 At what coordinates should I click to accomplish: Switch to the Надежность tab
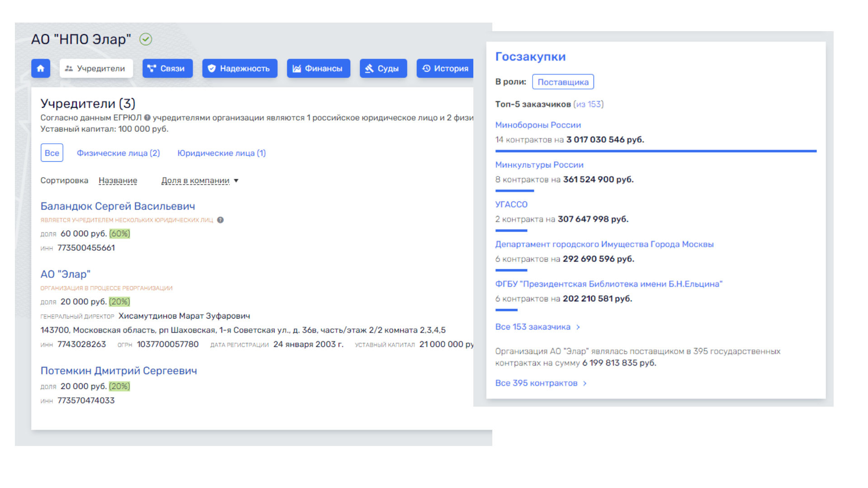coord(240,69)
